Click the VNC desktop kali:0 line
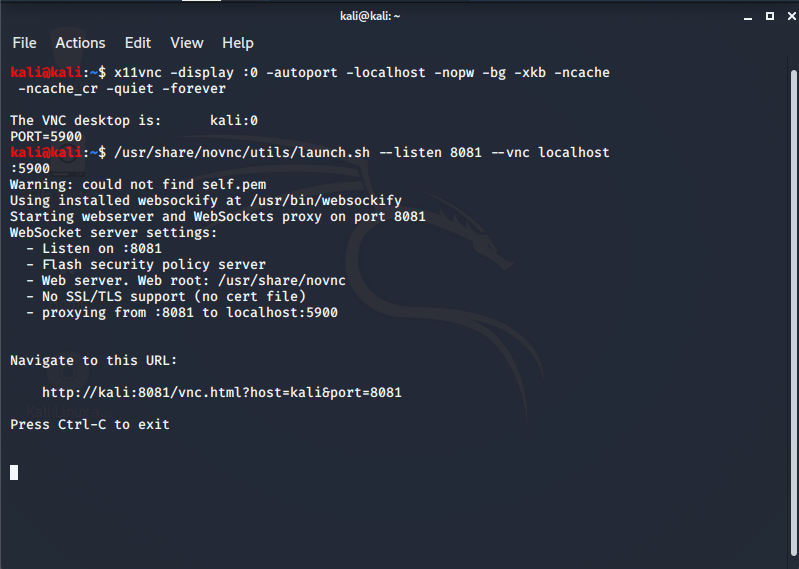The image size is (799, 569). click(x=134, y=120)
